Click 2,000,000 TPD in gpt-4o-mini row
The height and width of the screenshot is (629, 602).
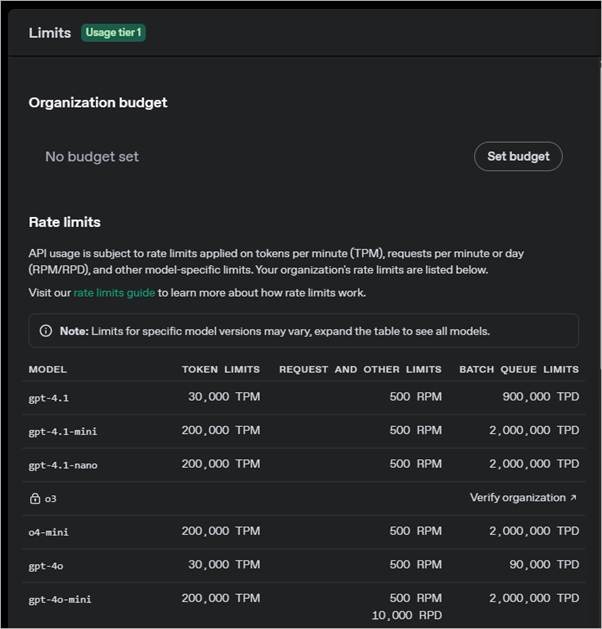click(x=534, y=599)
